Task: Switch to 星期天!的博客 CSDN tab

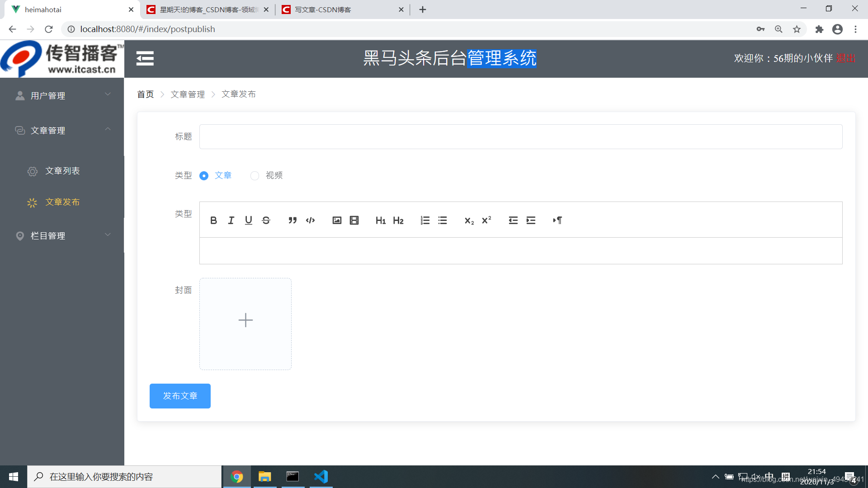Action: click(x=208, y=9)
